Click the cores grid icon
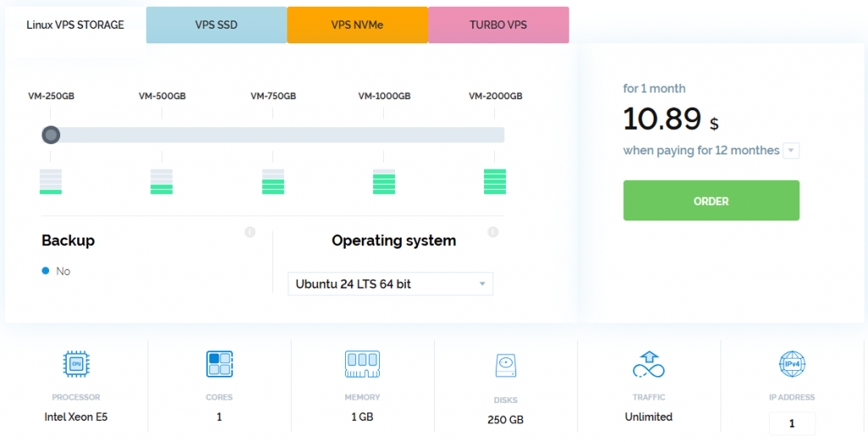The height and width of the screenshot is (442, 868). coord(220,364)
